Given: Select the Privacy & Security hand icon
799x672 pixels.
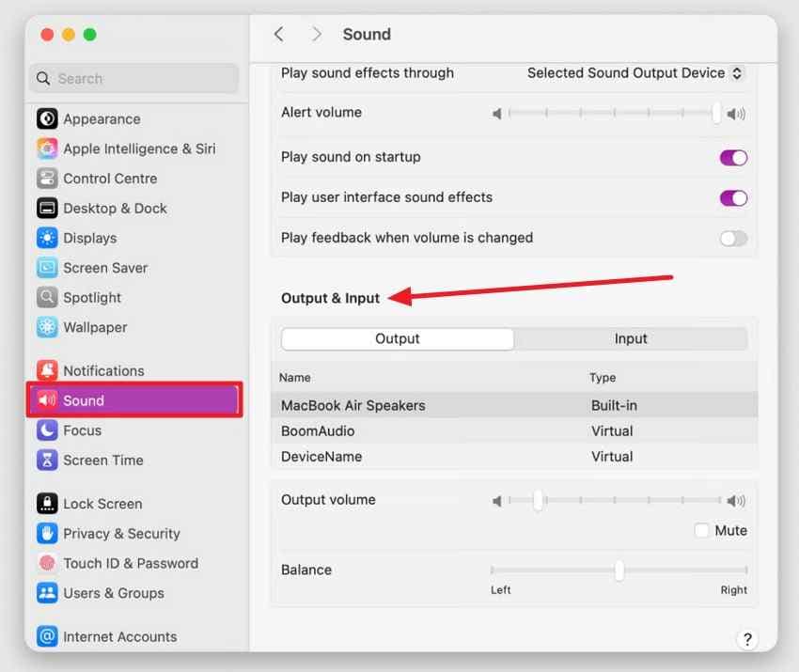Looking at the screenshot, I should (47, 534).
